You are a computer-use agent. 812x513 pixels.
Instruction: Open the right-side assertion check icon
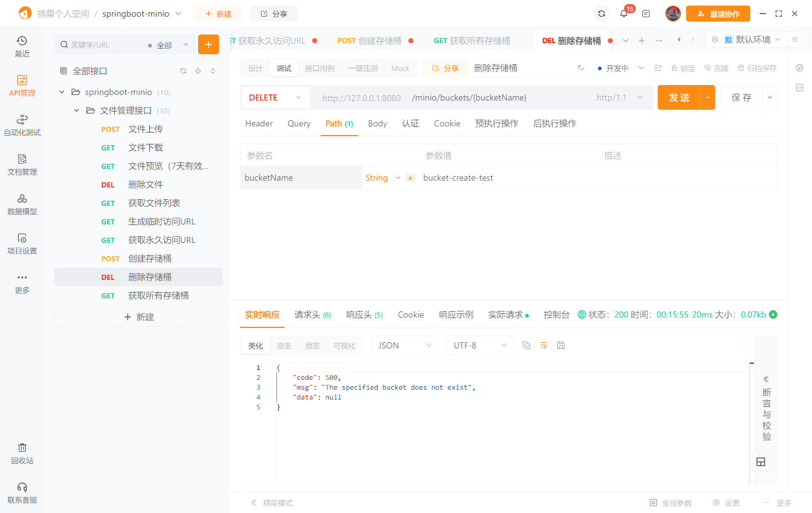[x=800, y=68]
